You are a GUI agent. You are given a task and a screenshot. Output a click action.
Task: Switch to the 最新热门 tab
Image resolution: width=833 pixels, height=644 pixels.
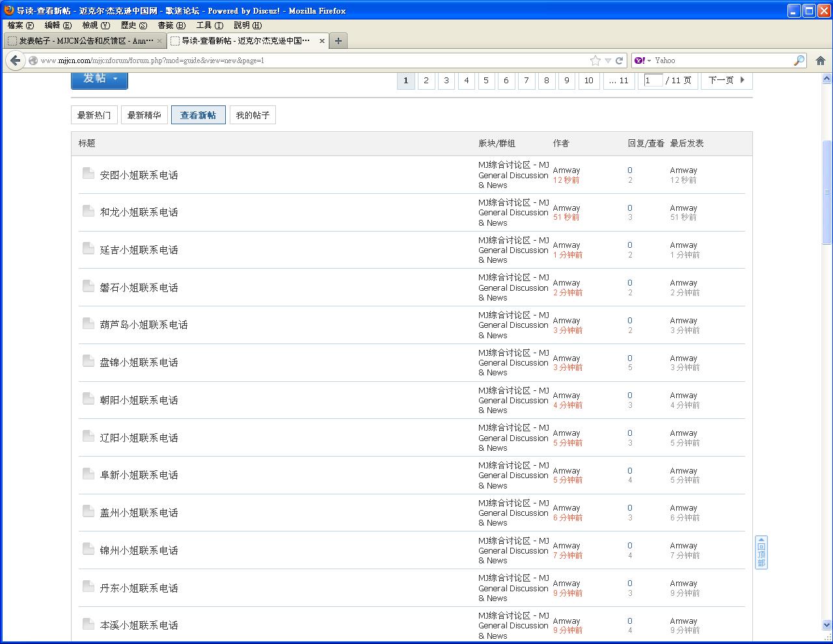point(94,115)
